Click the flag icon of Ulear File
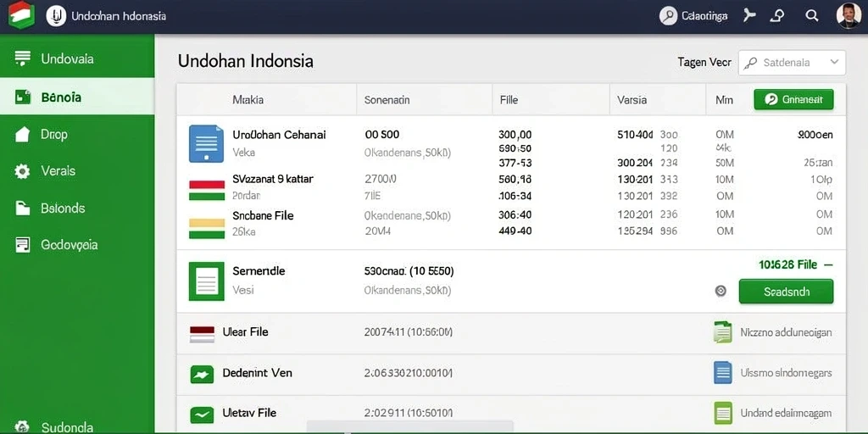The width and height of the screenshot is (868, 434). [202, 334]
